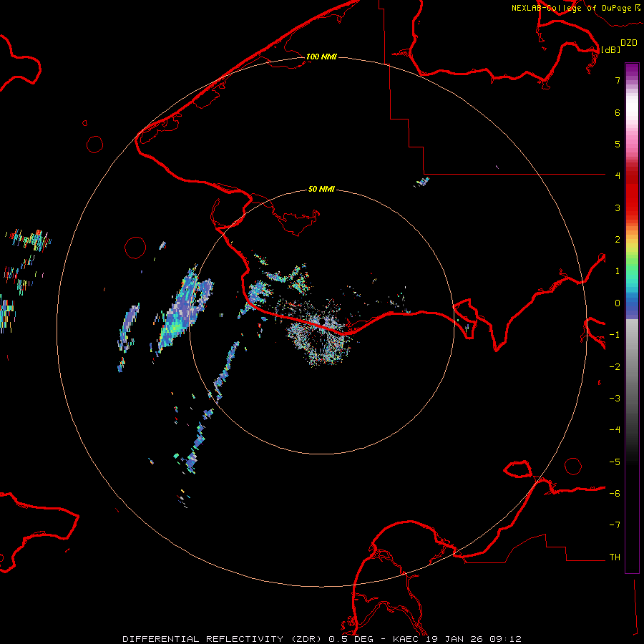
Task: Click the 100 NMI range ring label
Action: pos(321,57)
